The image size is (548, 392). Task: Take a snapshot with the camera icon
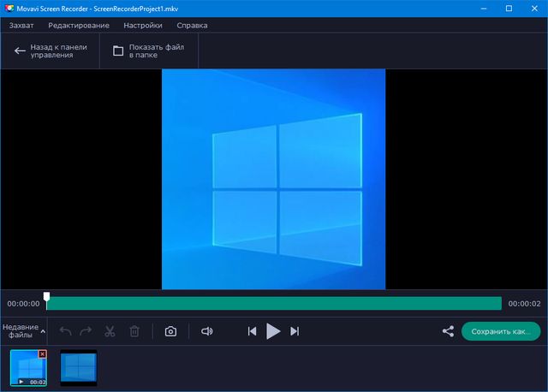coord(171,331)
